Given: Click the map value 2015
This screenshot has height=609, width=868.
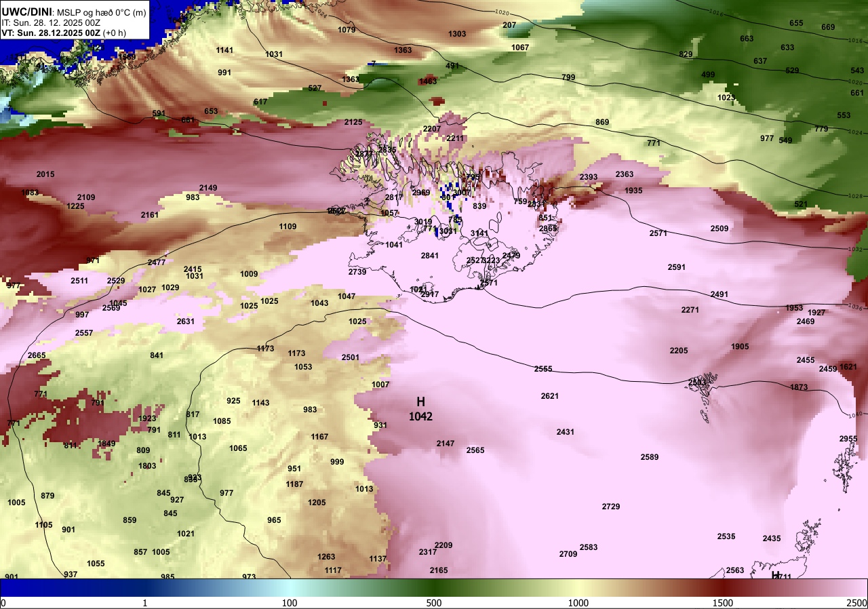Looking at the screenshot, I should click(x=45, y=174).
